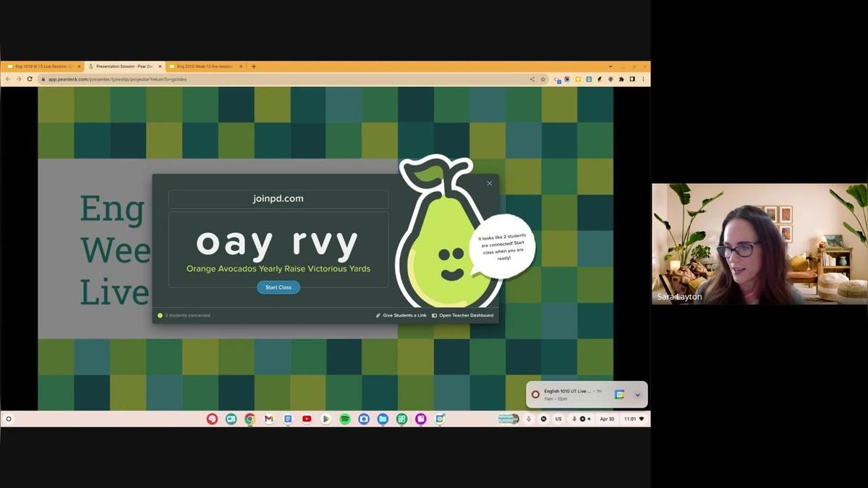Open Spotify from the shelf
This screenshot has width=868, height=488.
pyautogui.click(x=345, y=418)
